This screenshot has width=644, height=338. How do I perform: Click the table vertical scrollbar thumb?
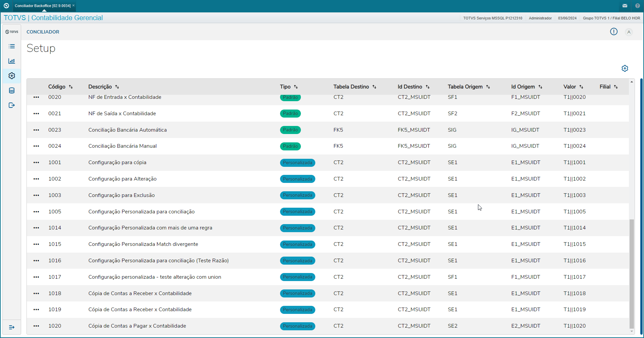click(x=632, y=274)
